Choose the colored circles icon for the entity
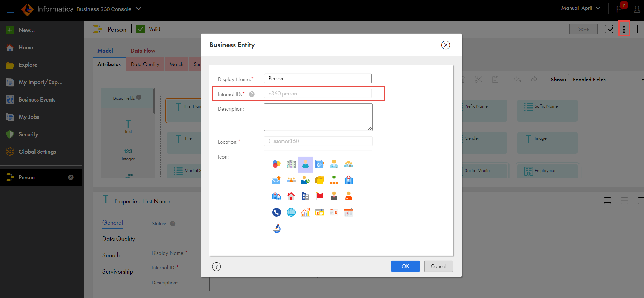This screenshot has height=298, width=644. [276, 164]
